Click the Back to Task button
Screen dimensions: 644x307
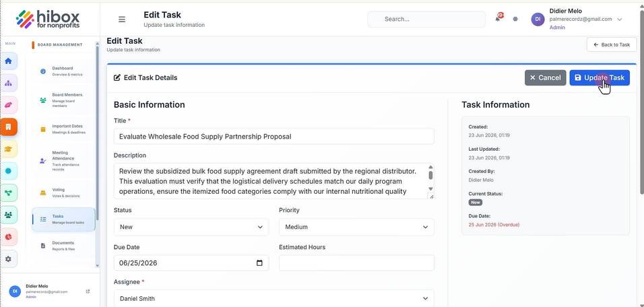[x=611, y=44]
